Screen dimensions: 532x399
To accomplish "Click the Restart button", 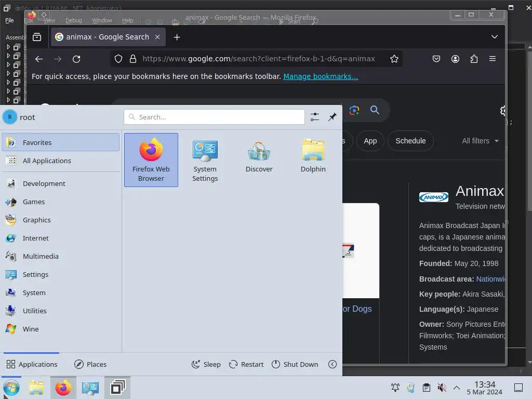I will tap(246, 364).
